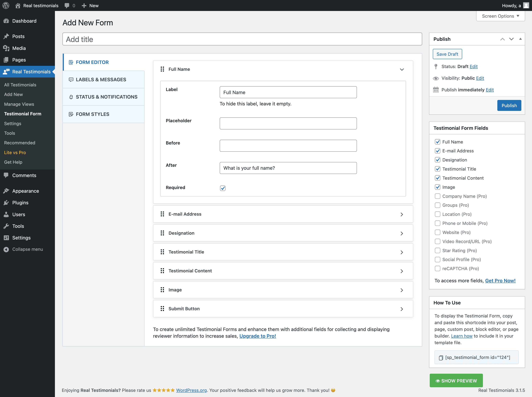Screen dimensions: 532x397
Task: Click the Real Testimonials menu icon in sidebar
Action: [x=6, y=72]
